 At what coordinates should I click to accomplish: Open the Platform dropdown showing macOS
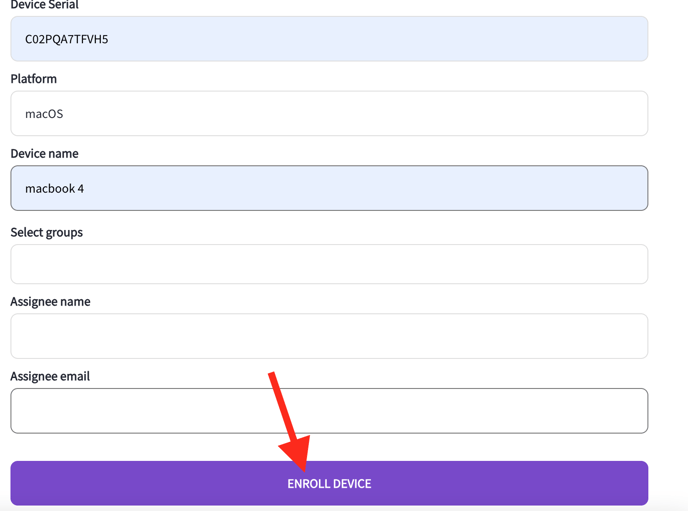329,113
